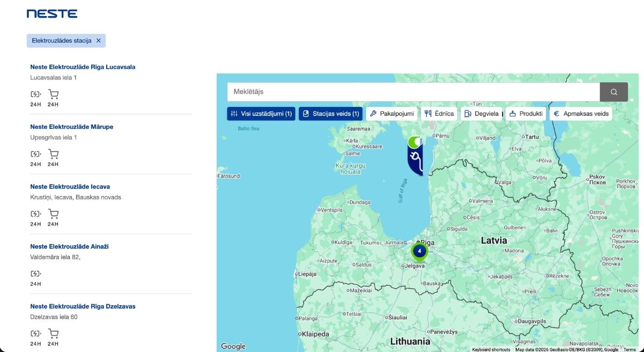Click the Lucavsalas iela 1 address
Image resolution: width=644 pixels, height=352 pixels.
point(54,78)
